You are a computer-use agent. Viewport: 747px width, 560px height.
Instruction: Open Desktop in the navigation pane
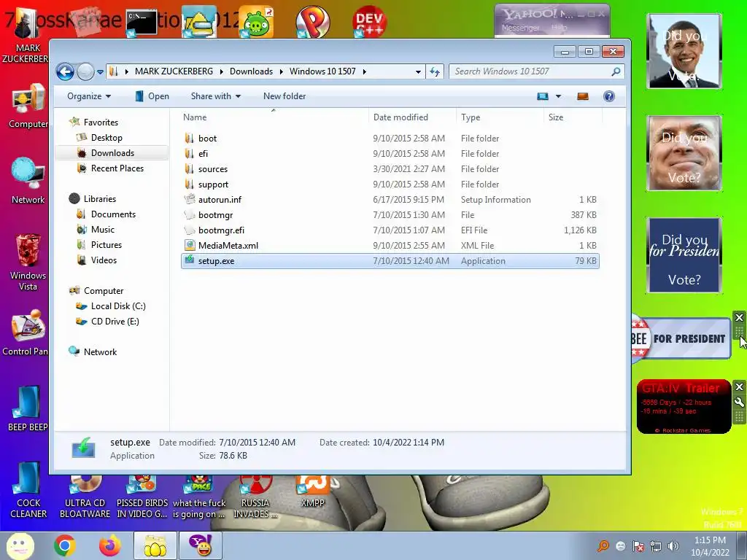coord(107,138)
